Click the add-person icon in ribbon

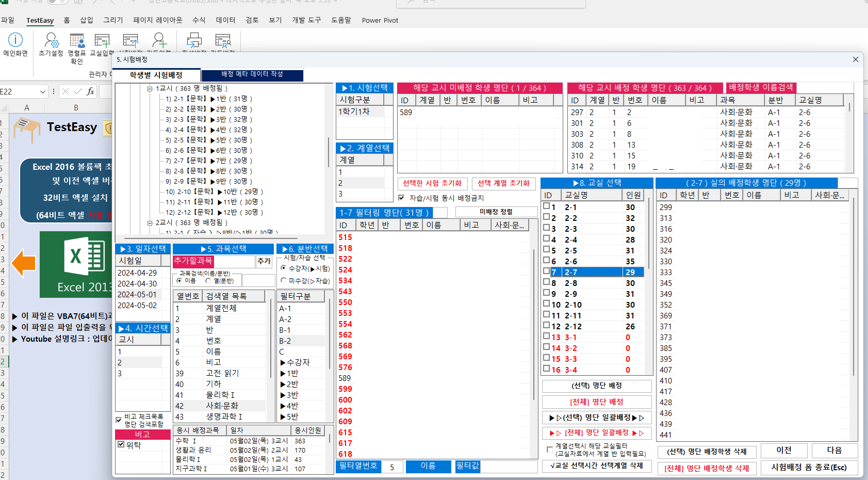(159, 40)
